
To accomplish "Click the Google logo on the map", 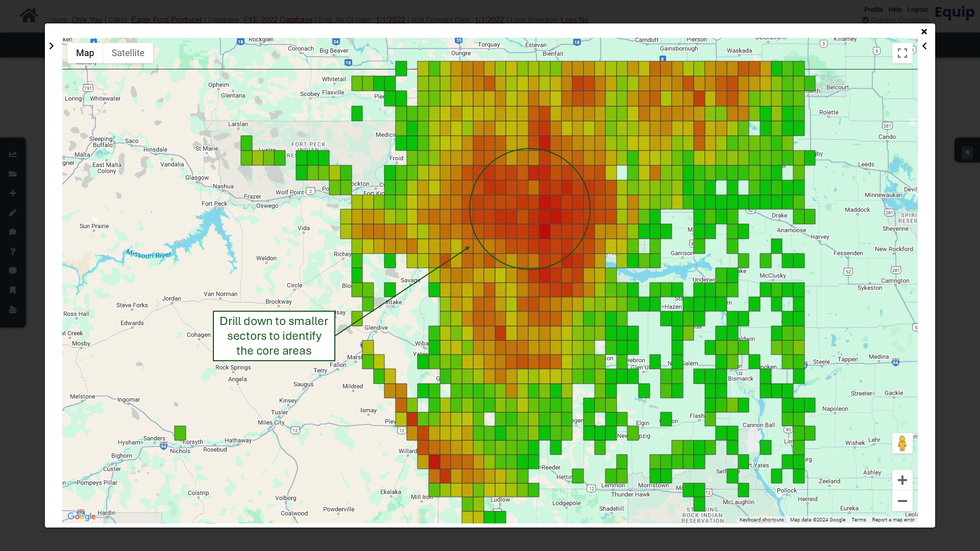I will (82, 516).
